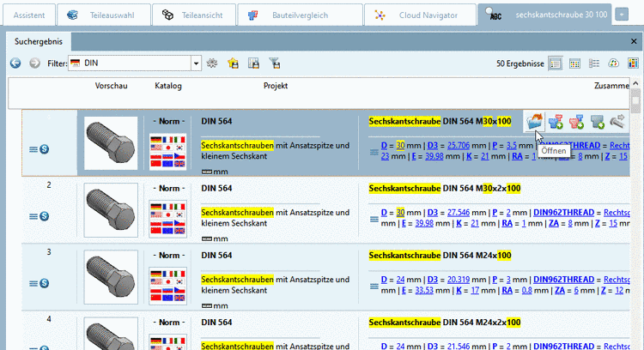Switch to colored table view mode
Image resolution: width=644 pixels, height=350 pixels.
(x=574, y=63)
